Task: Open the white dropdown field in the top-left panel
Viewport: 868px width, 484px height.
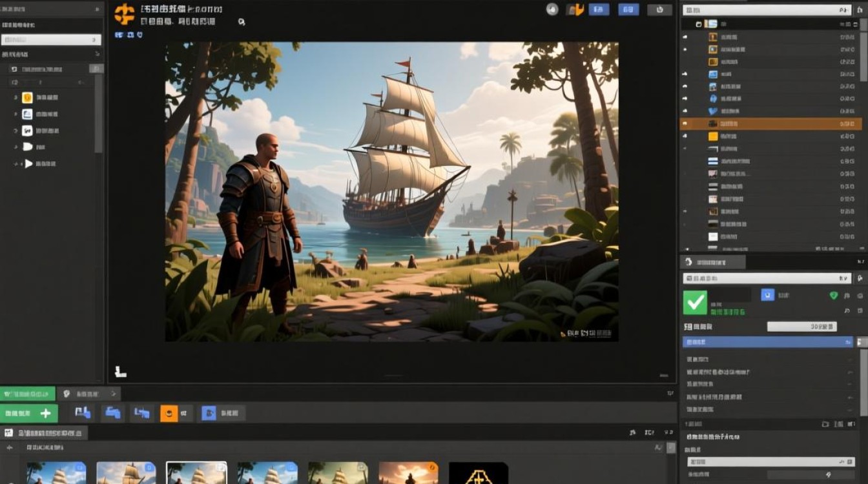Action: point(50,39)
